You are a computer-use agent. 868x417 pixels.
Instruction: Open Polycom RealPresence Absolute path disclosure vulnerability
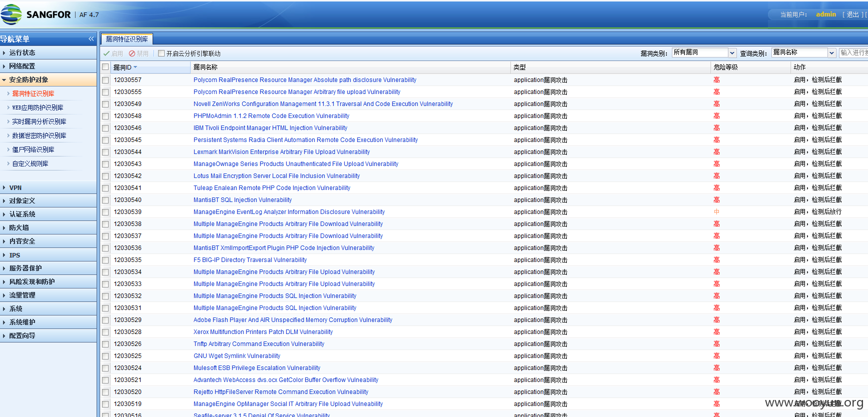pyautogui.click(x=305, y=80)
